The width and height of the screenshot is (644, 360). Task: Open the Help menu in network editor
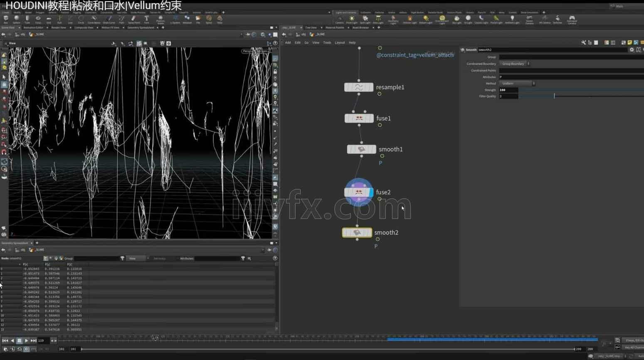tap(352, 43)
